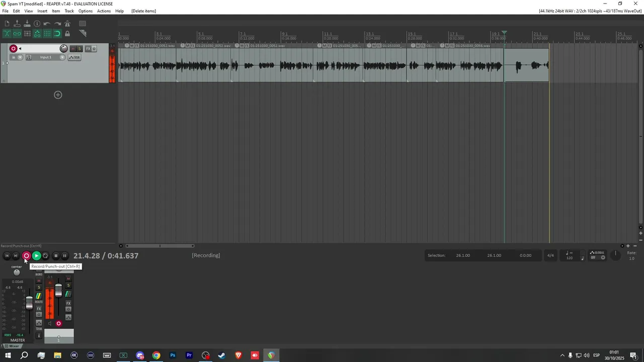This screenshot has height=362, width=644.
Task: Click track 1 record arm in mixer
Action: coord(59,323)
